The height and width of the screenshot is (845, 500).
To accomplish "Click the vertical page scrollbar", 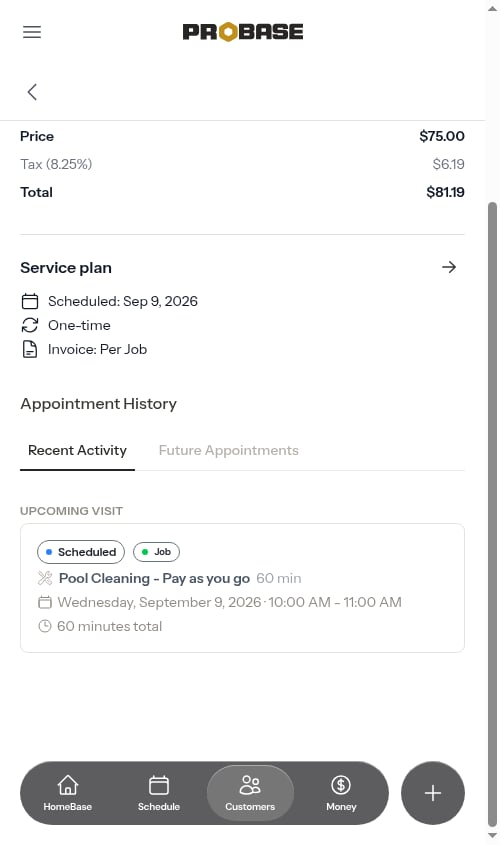I will pyautogui.click(x=492, y=514).
